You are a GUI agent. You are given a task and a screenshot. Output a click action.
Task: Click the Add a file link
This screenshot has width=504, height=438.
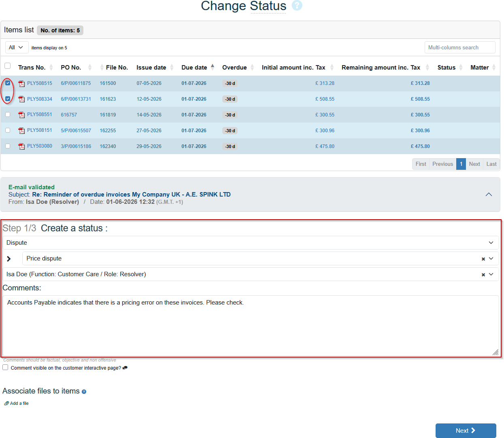tap(17, 404)
